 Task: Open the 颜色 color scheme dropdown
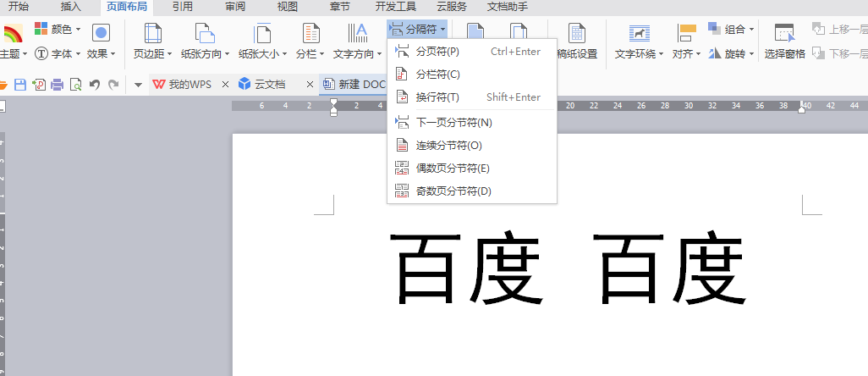(x=58, y=29)
